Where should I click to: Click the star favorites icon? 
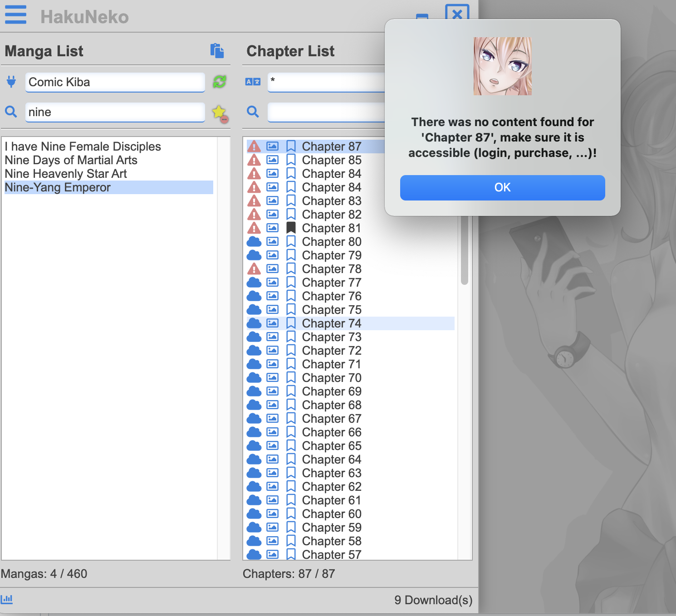219,112
